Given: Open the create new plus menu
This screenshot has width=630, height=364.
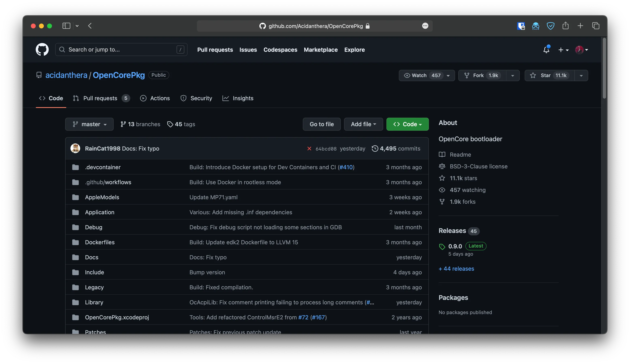Looking at the screenshot, I should click(563, 50).
